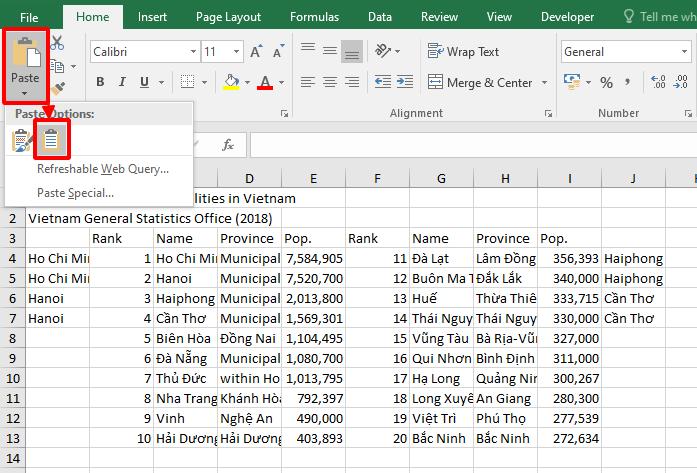Viewport: 697px width, 473px height.
Task: Open the File tab
Action: tap(29, 17)
